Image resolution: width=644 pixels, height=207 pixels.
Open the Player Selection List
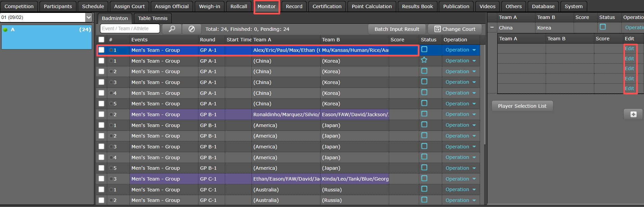pos(522,106)
